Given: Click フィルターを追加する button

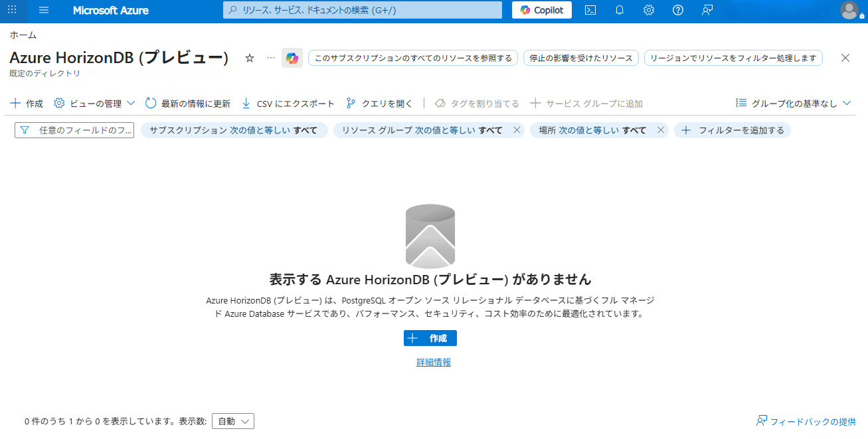Looking at the screenshot, I should tap(733, 130).
